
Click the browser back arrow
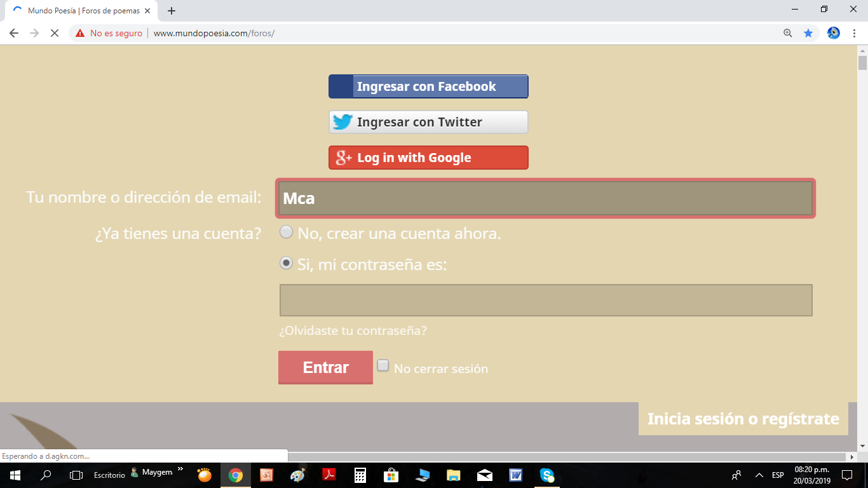coord(14,33)
